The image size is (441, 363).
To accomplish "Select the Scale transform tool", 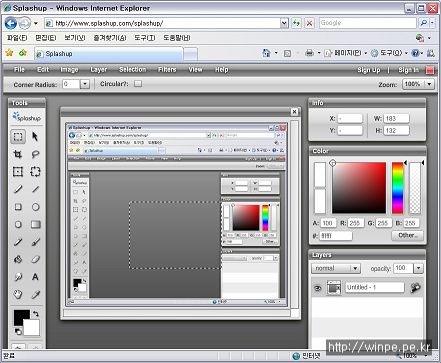I will (x=18, y=172).
